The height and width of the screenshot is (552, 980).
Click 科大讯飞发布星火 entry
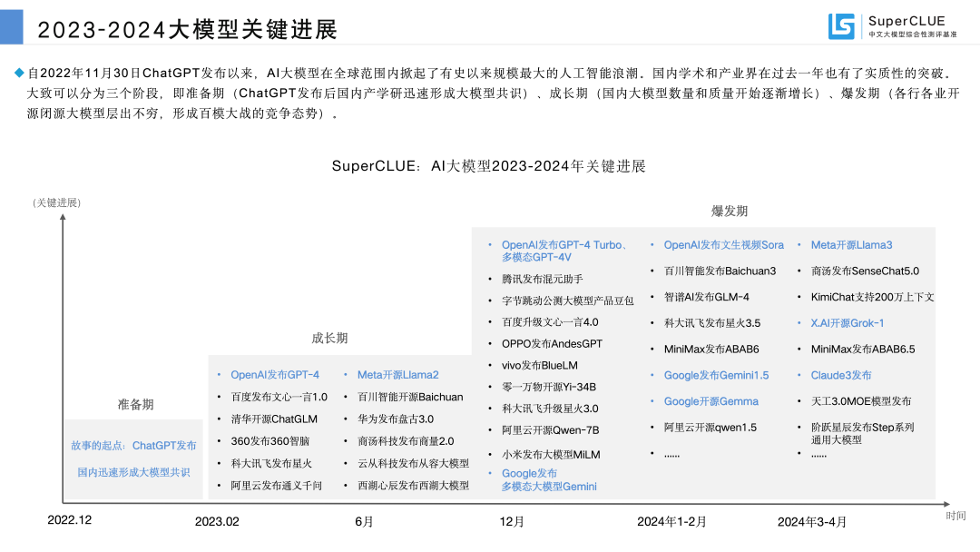click(271, 464)
